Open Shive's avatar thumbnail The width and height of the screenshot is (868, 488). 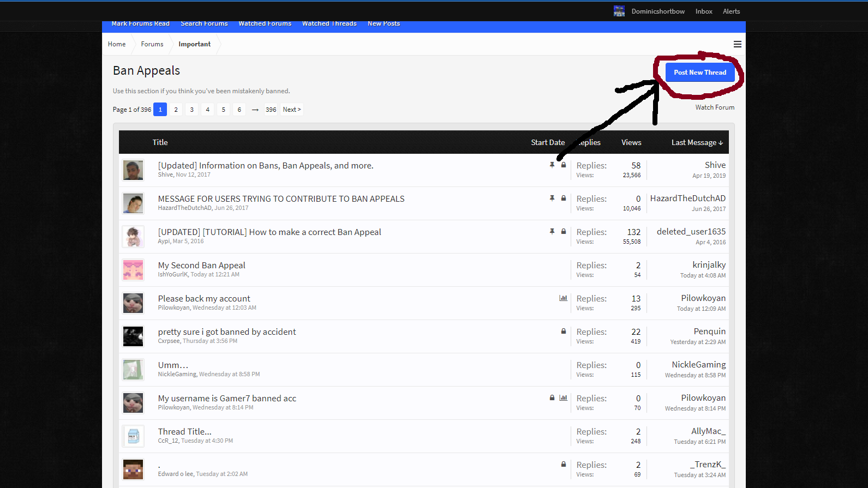pyautogui.click(x=133, y=170)
